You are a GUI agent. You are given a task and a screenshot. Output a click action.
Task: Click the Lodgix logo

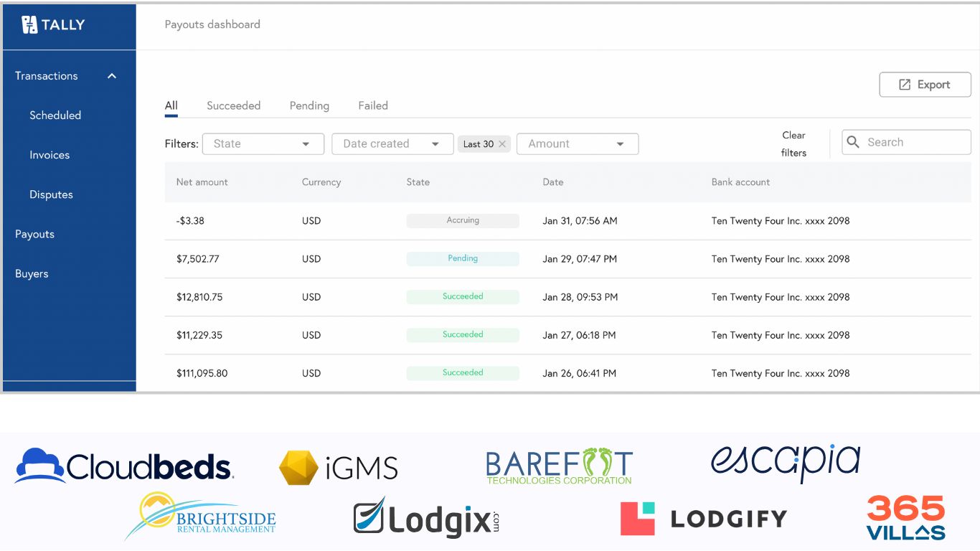click(426, 518)
